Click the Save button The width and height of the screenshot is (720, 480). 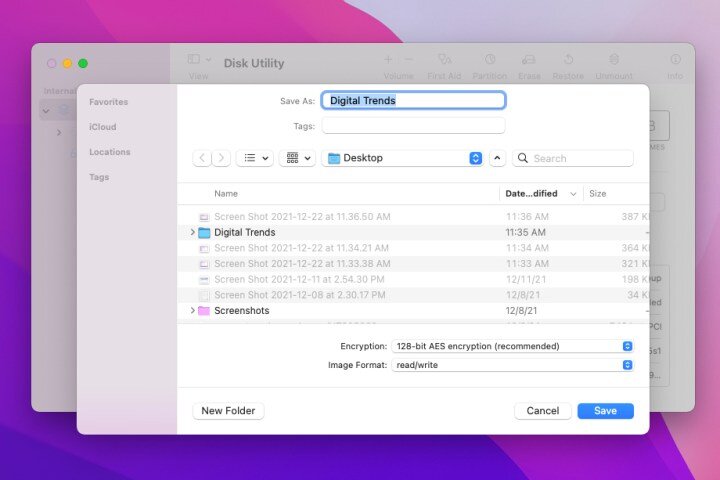click(605, 411)
